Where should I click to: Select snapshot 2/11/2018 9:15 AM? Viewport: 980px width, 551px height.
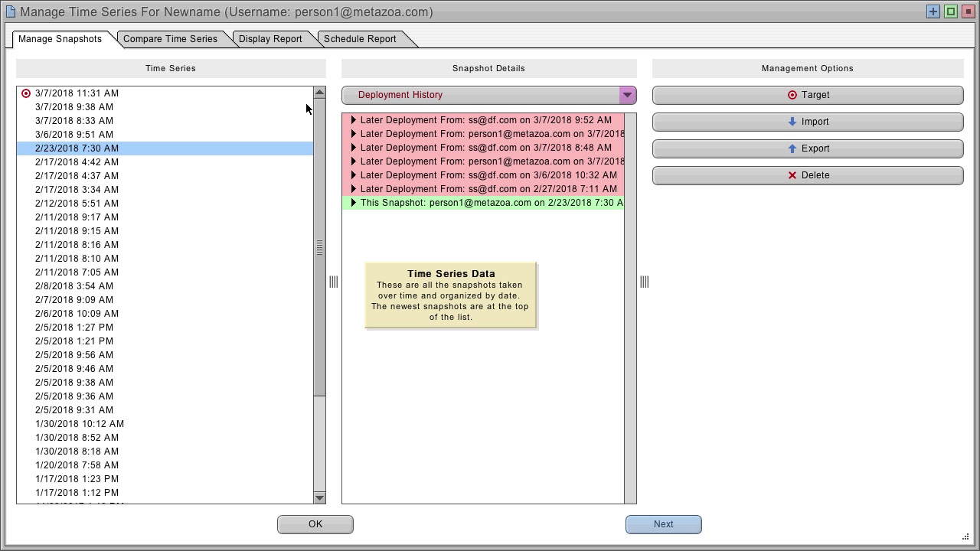coord(165,231)
